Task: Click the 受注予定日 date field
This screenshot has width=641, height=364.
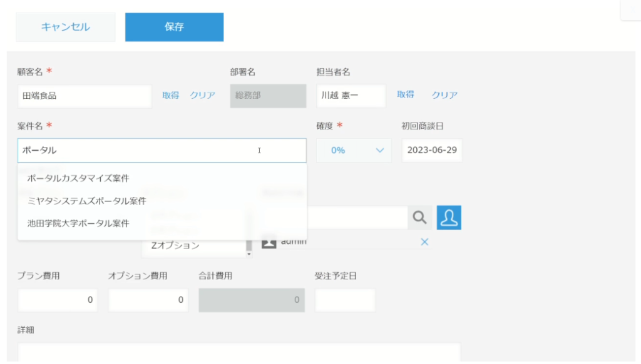Action: tap(345, 300)
